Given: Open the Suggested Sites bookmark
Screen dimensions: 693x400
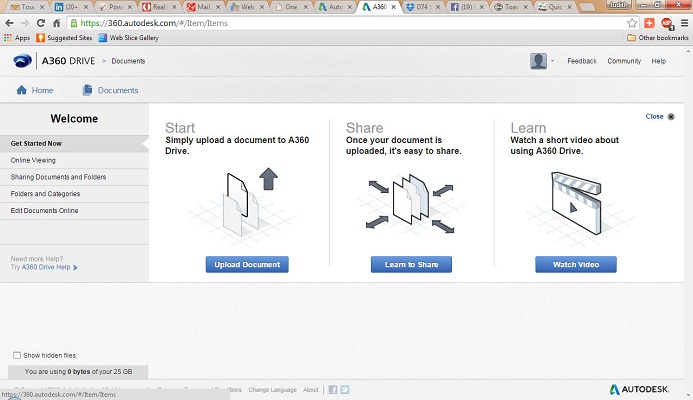Looking at the screenshot, I should pos(65,38).
